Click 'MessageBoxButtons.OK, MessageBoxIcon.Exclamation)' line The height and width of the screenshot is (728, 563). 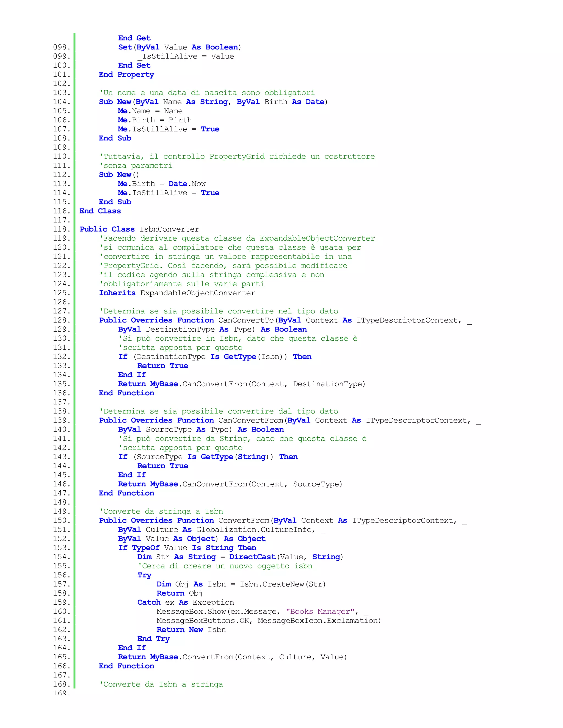269,621
